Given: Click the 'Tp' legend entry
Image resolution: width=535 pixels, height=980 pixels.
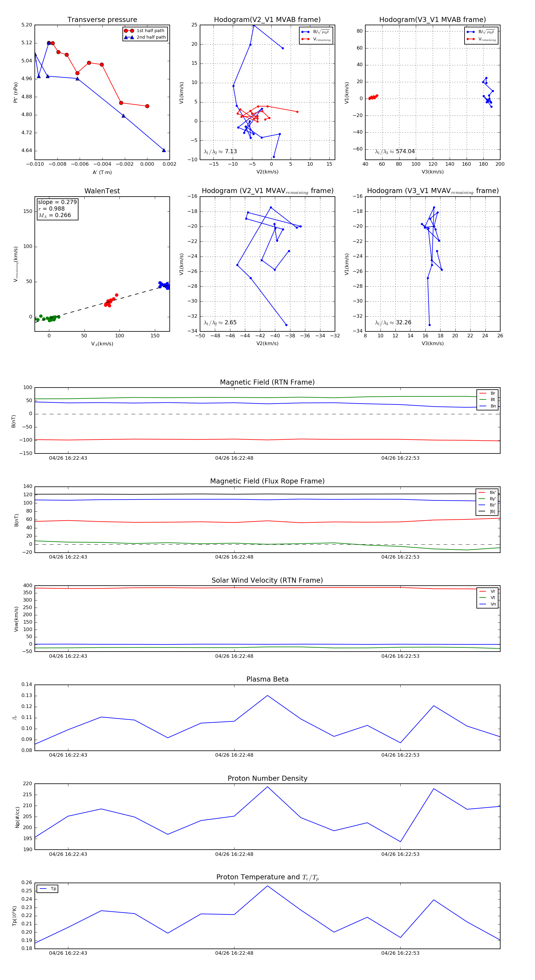Looking at the screenshot, I should [48, 889].
